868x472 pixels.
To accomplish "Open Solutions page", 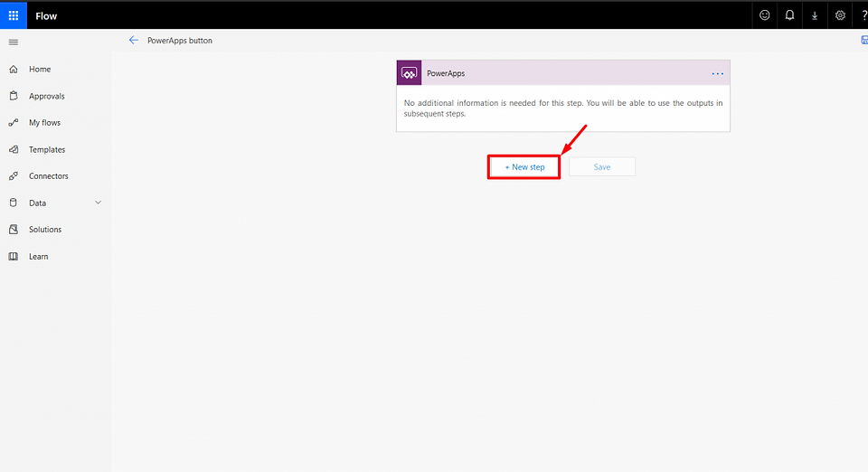I will pyautogui.click(x=45, y=229).
